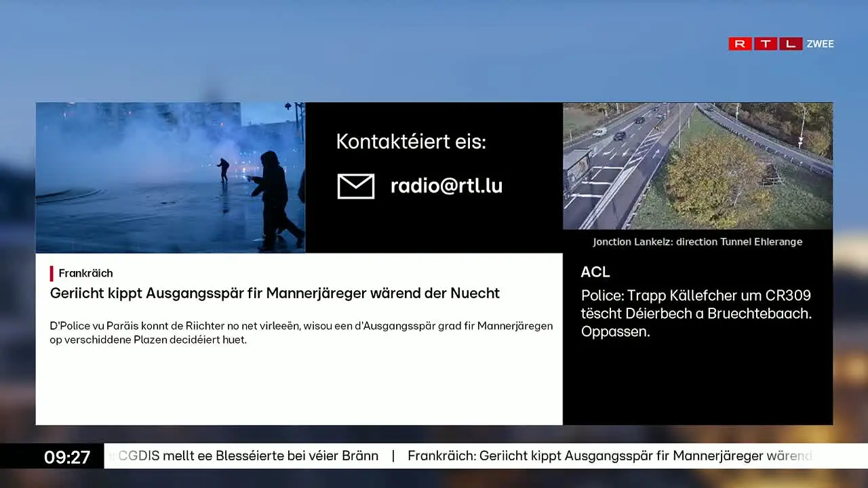868x488 pixels.
Task: Click the 'Kontaktéiert eis:' heading
Action: click(x=411, y=142)
